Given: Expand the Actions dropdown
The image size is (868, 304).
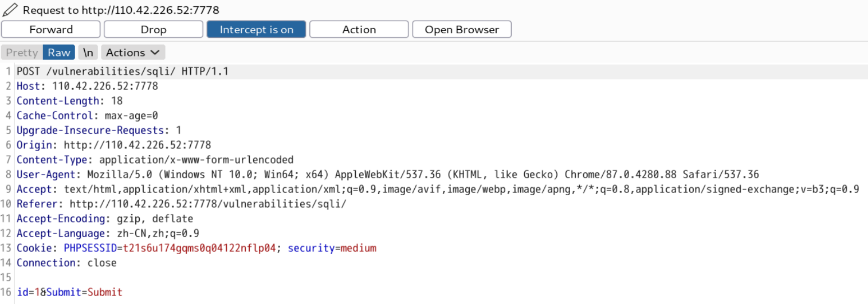Looking at the screenshot, I should (x=133, y=53).
